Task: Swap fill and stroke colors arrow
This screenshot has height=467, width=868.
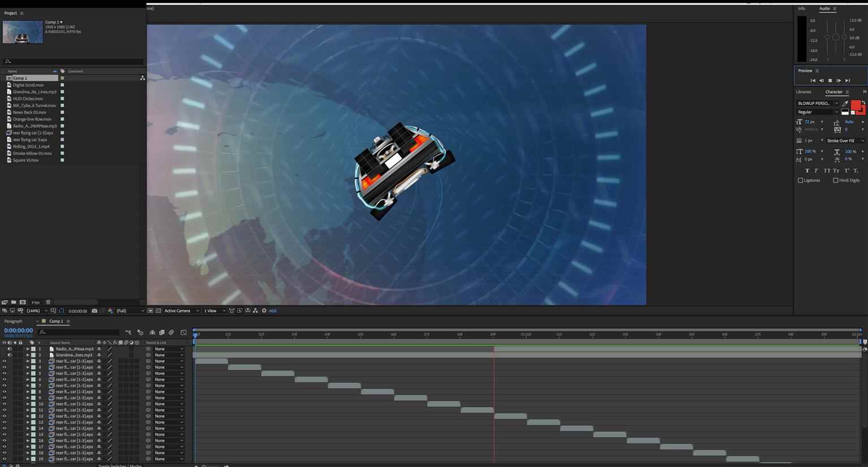Action: (863, 103)
